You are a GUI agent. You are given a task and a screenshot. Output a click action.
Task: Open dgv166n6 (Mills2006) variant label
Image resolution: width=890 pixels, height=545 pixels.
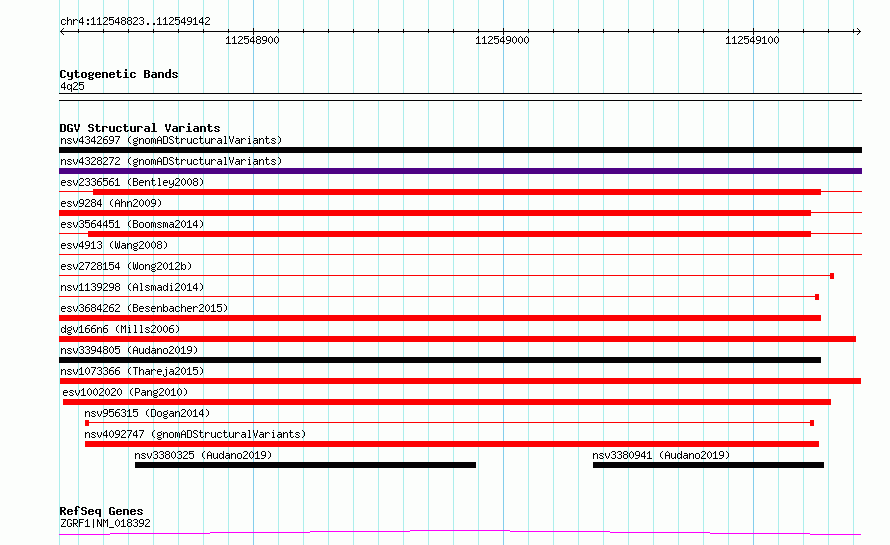(120, 329)
